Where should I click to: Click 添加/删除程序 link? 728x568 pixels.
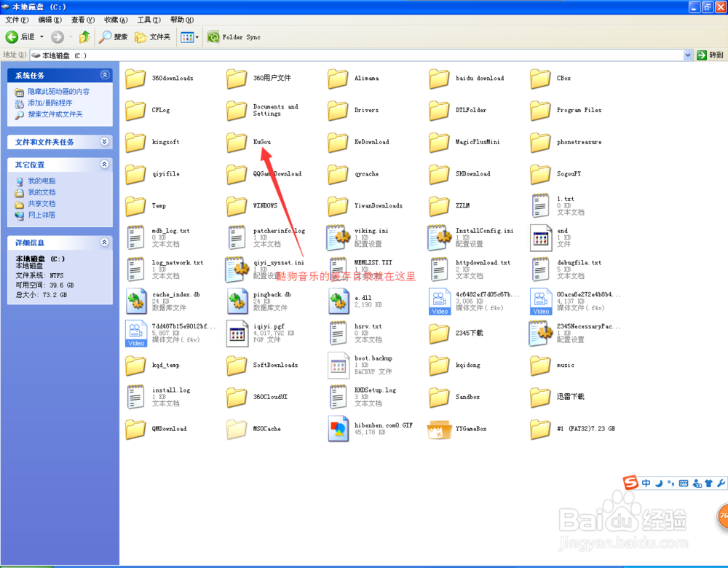click(50, 103)
